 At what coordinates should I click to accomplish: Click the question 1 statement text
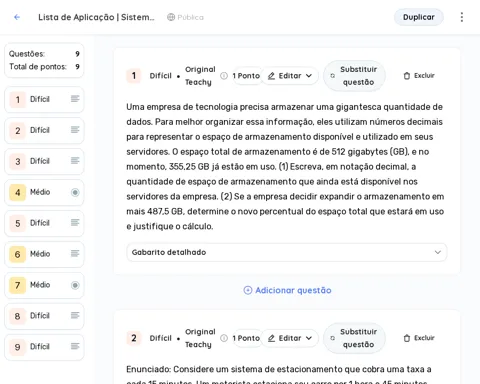(285, 167)
